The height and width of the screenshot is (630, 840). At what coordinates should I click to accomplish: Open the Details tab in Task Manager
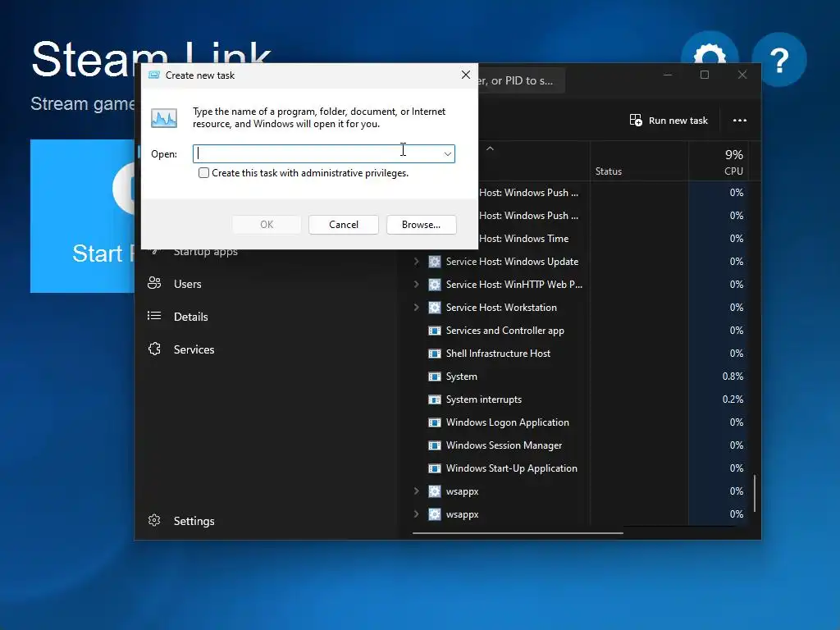[x=190, y=317]
